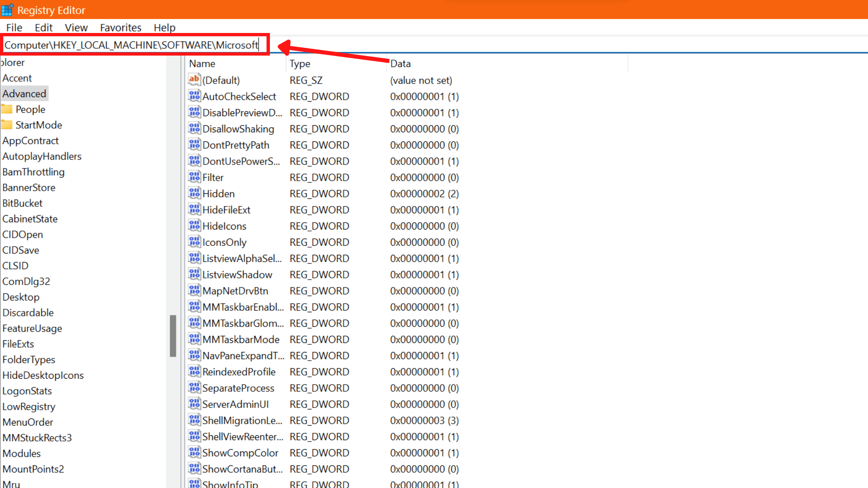Select the MapNetDrvBtn DWORD icon
868x488 pixels.
point(194,291)
